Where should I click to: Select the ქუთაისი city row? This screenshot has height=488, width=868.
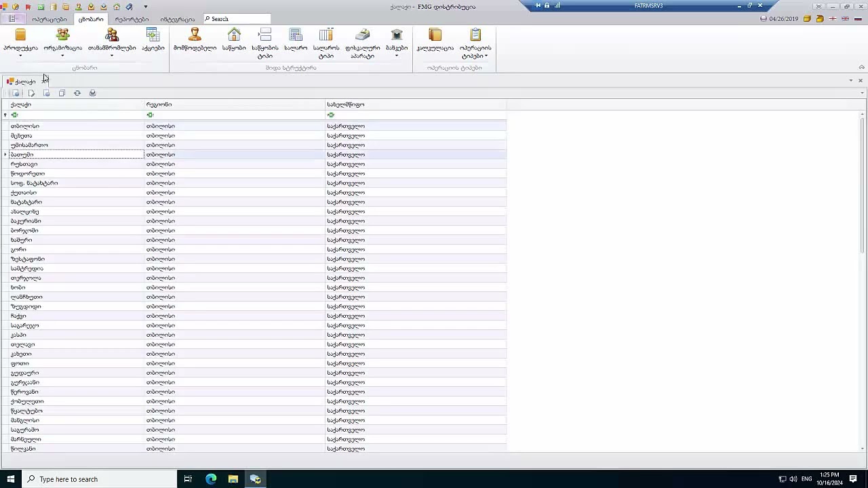[257, 192]
